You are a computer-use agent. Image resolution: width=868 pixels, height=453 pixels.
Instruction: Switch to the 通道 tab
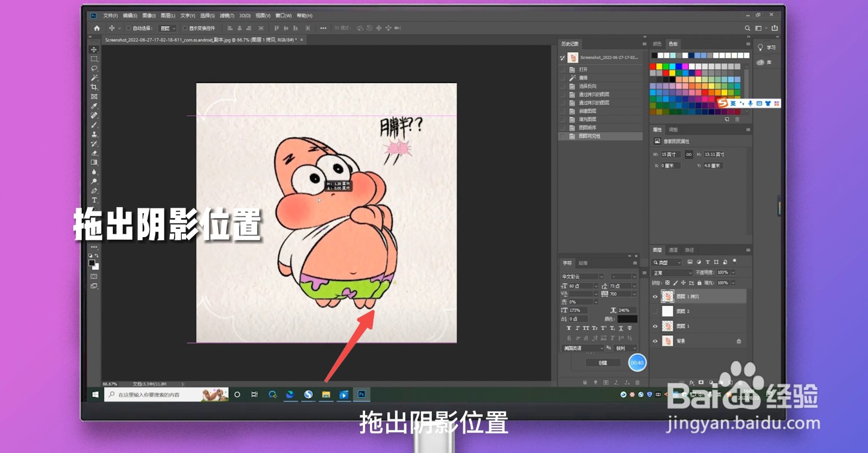coord(673,250)
